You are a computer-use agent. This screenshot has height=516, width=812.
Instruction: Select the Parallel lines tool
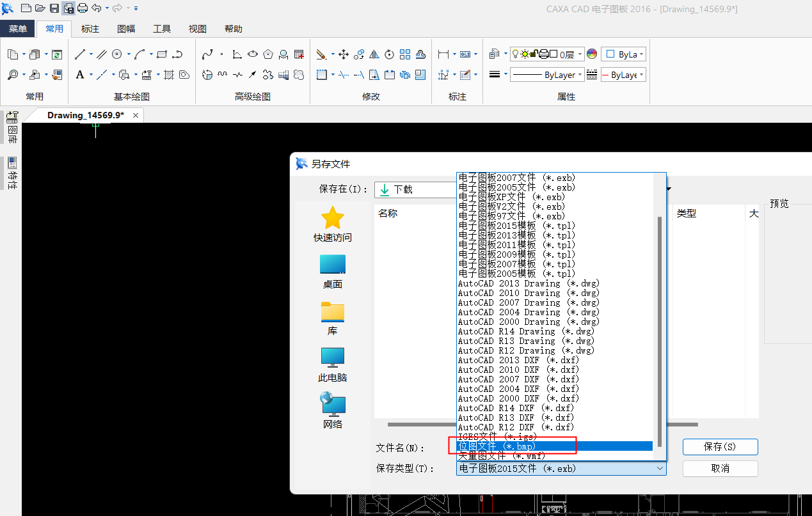(x=102, y=54)
